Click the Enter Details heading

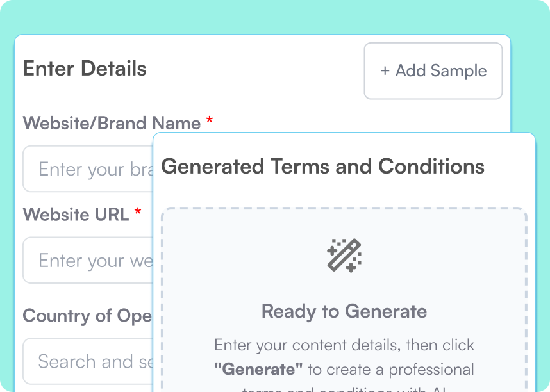pos(85,69)
